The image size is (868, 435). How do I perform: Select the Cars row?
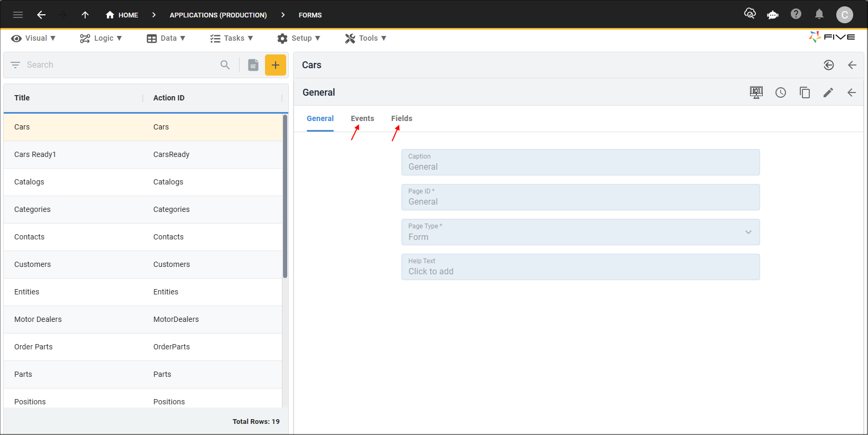143,127
